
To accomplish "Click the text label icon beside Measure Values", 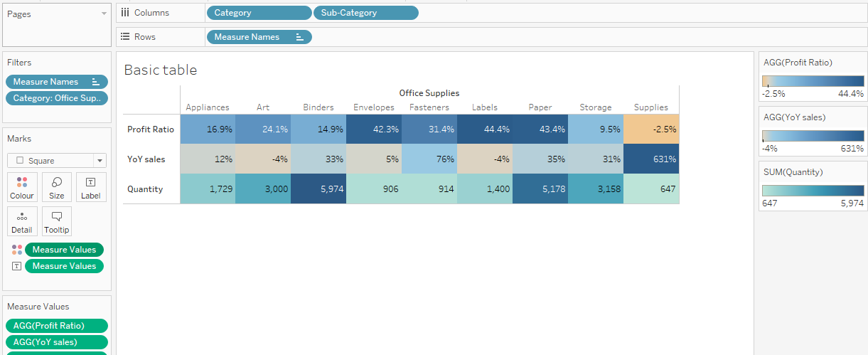I will 17,266.
